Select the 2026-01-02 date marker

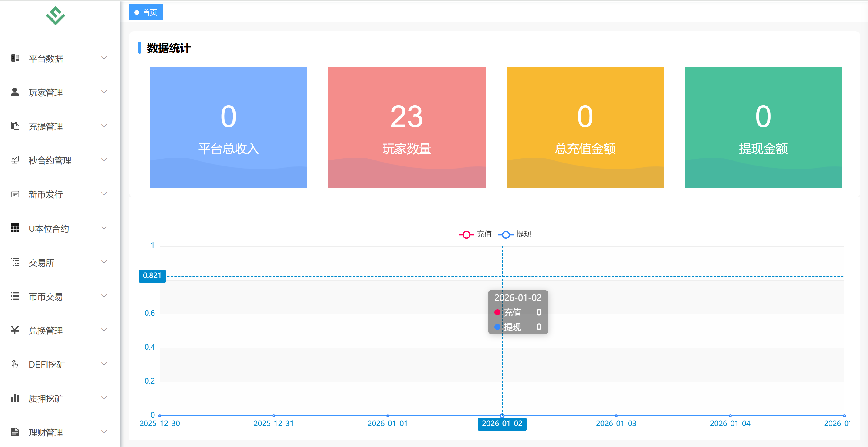[x=502, y=424]
